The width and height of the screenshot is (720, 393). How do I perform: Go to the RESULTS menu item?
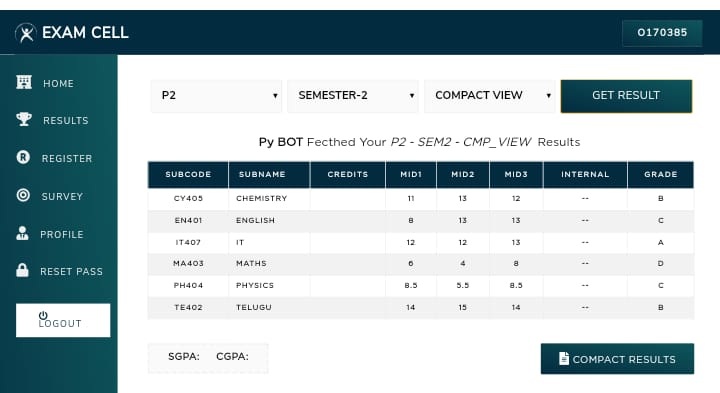tap(65, 121)
